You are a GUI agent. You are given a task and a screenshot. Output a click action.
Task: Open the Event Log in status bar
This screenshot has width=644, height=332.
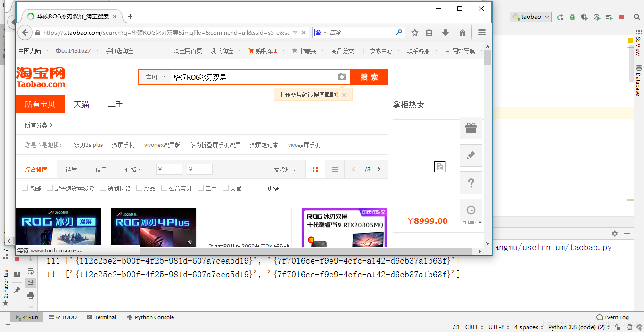(612, 317)
